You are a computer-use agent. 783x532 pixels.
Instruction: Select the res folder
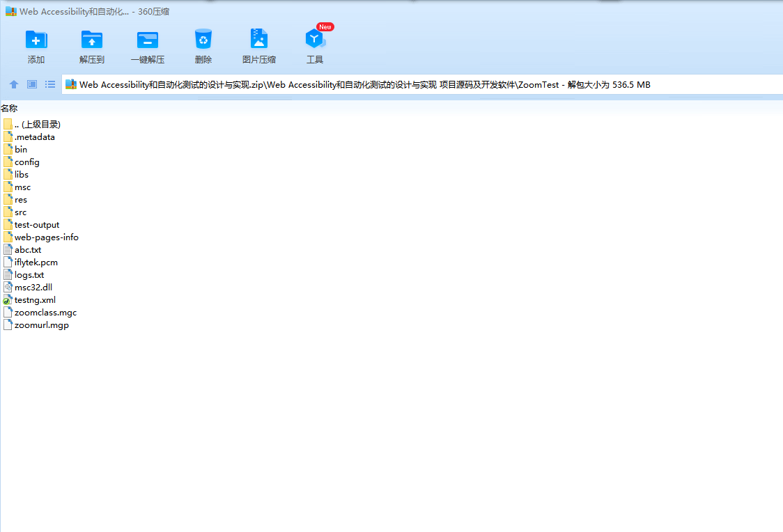point(15,200)
